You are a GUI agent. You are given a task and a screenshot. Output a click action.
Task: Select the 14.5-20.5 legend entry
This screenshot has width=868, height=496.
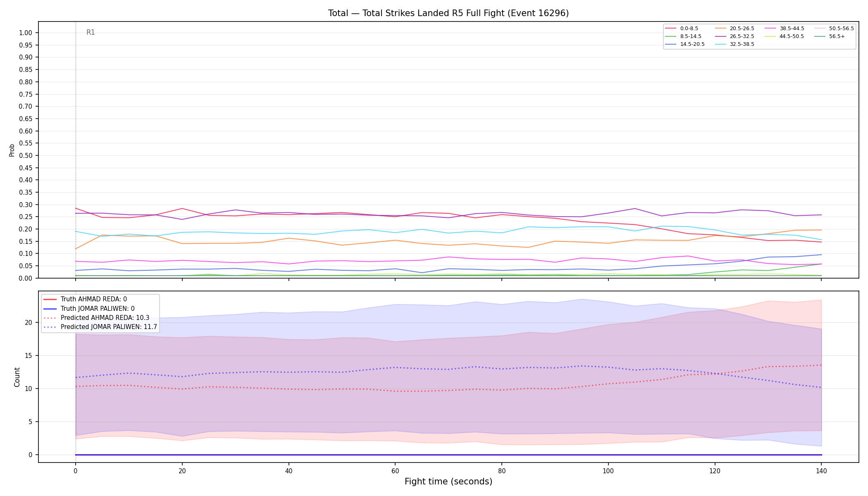685,44
